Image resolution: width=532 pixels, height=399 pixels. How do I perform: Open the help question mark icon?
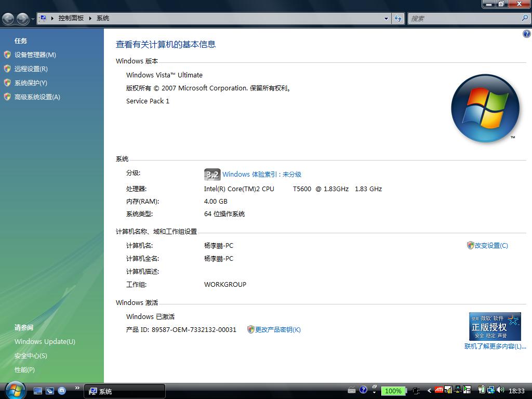click(x=526, y=34)
